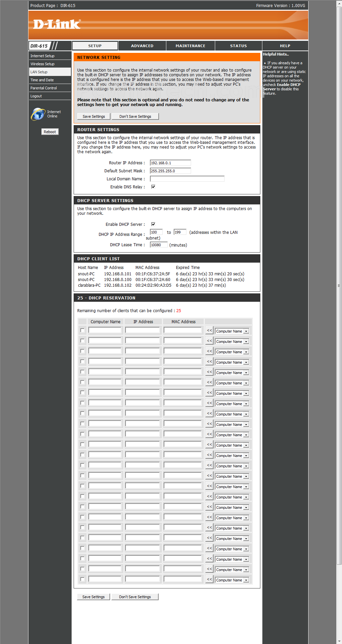Image resolution: width=342 pixels, height=644 pixels.
Task: Click the top Save Settings button
Action: tap(94, 116)
